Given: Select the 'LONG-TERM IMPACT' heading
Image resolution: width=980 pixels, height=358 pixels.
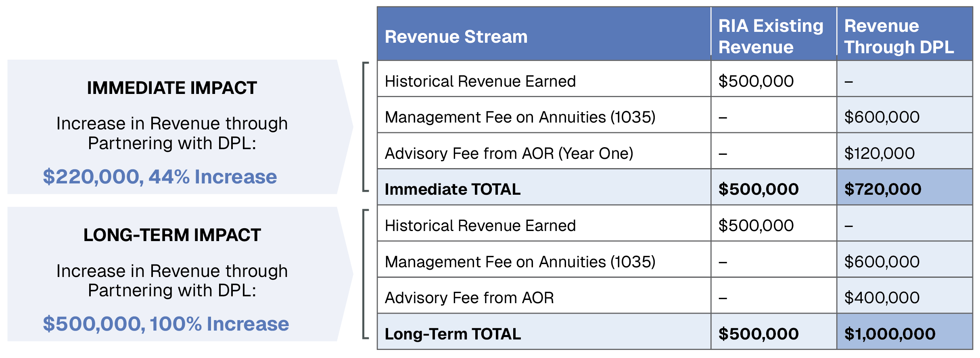Looking at the screenshot, I should click(x=172, y=235).
